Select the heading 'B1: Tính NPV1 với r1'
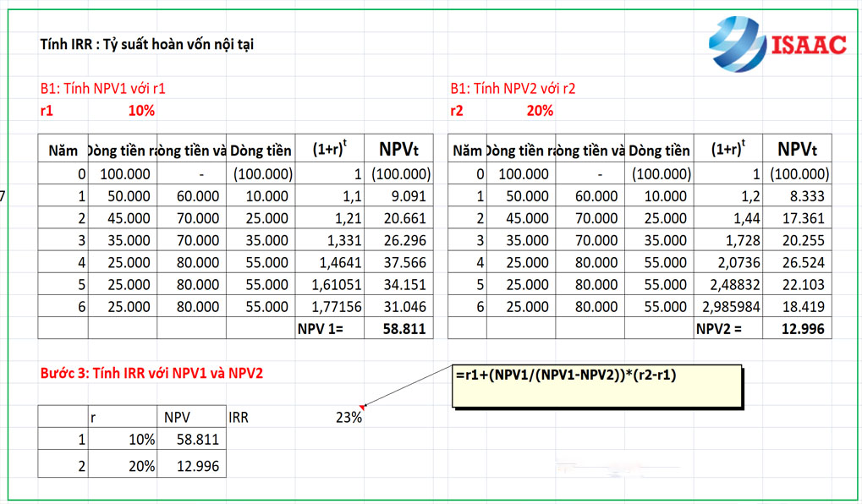 tap(103, 89)
